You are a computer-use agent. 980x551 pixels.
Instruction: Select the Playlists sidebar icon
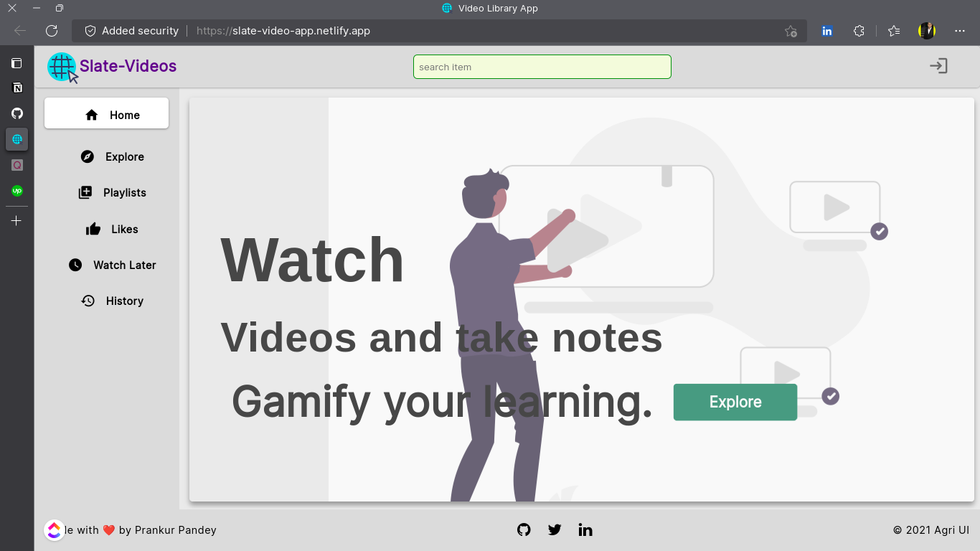(x=86, y=192)
